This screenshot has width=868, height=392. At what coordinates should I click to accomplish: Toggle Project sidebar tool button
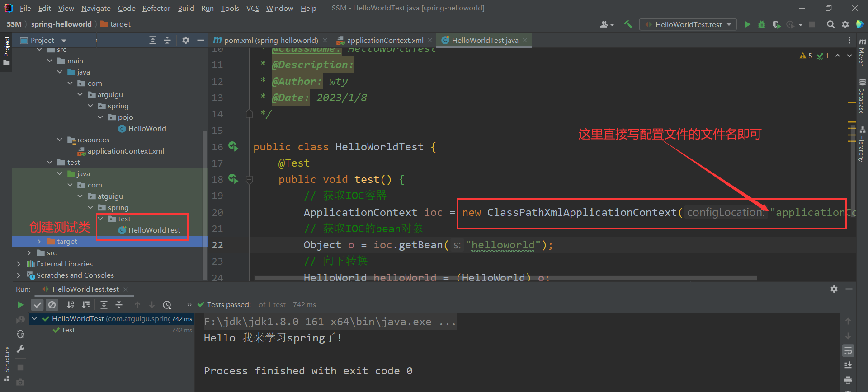coord(6,51)
